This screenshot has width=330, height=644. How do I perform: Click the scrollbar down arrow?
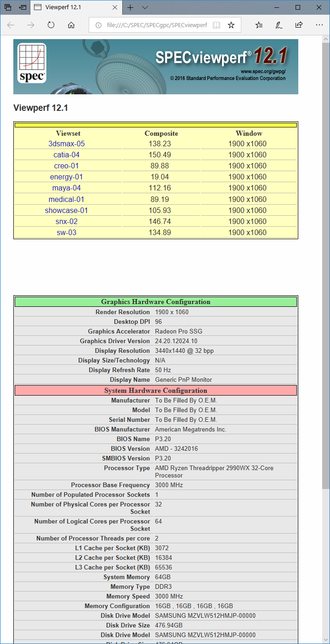point(326,640)
